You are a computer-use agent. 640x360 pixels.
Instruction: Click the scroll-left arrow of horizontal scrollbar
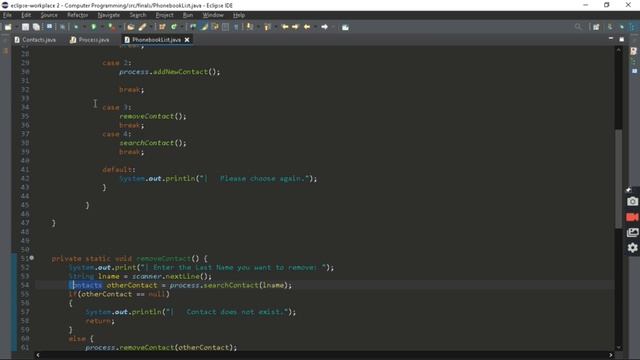click(x=38, y=355)
